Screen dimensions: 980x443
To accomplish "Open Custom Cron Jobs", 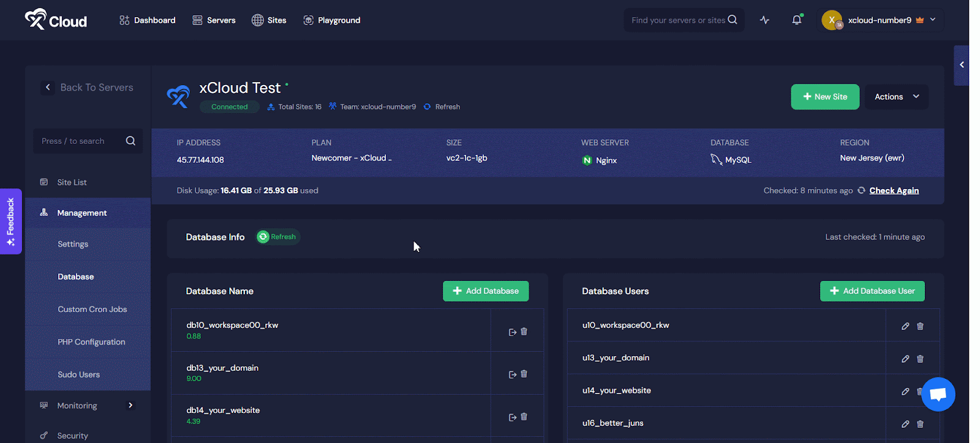I will [92, 310].
